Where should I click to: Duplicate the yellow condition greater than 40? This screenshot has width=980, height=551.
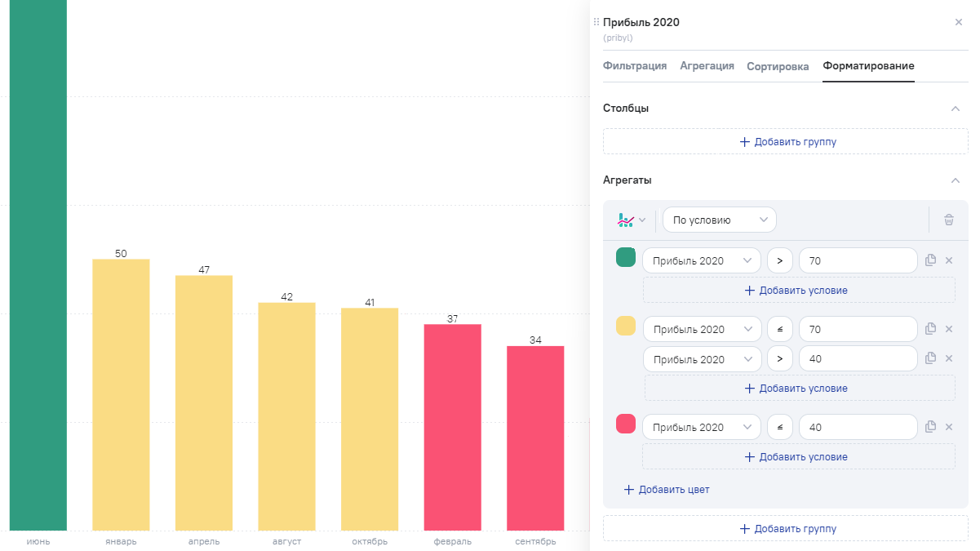tap(931, 358)
